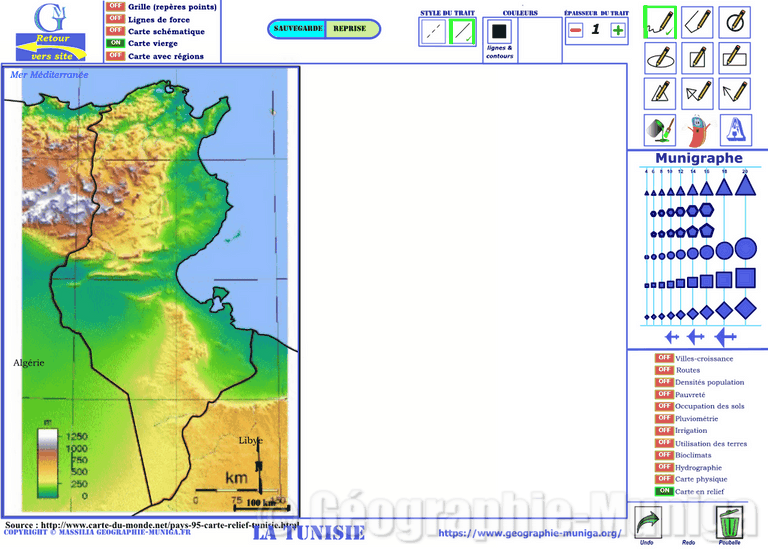Click the elevation color legend on map
This screenshot has height=552, width=768.
48,463
